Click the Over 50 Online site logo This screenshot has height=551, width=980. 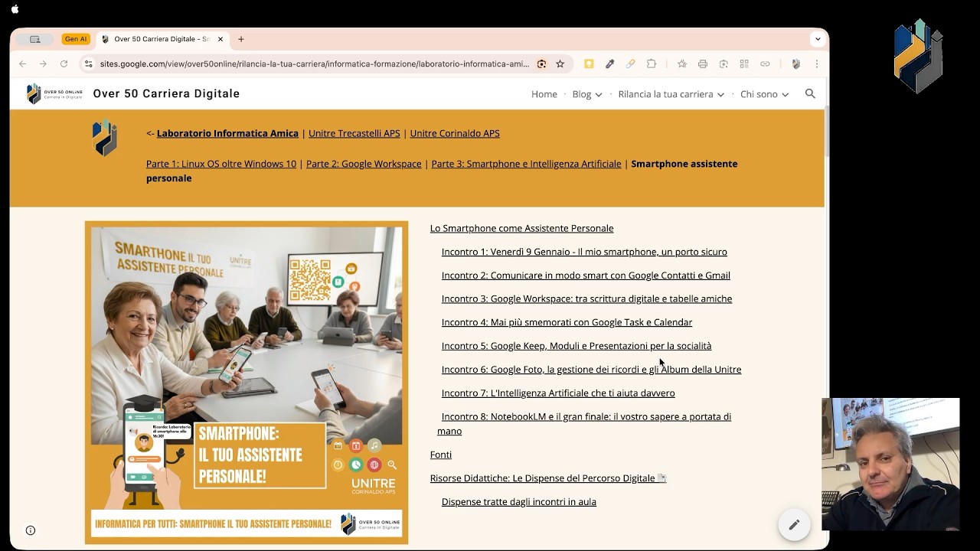click(54, 93)
